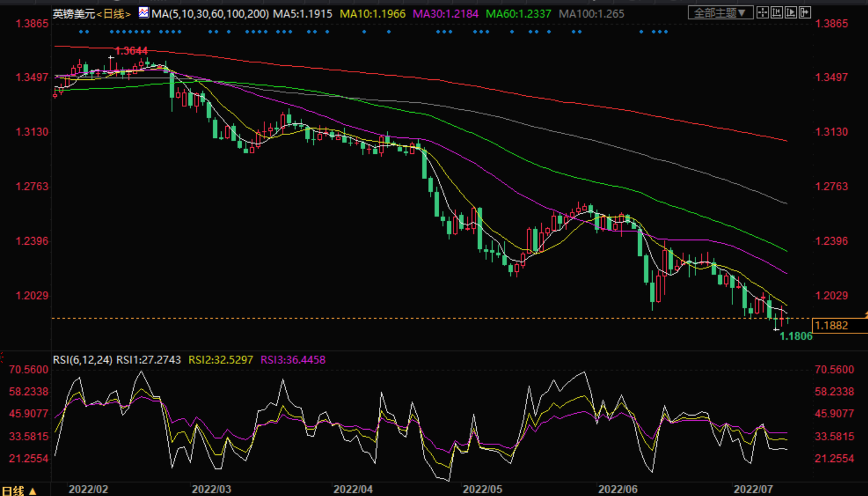Click the 英镑美元 symbol title
868x496 pixels.
pos(74,14)
